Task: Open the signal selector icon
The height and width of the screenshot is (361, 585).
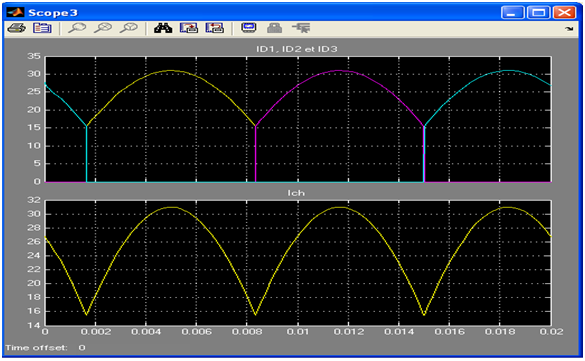Action: pos(301,28)
